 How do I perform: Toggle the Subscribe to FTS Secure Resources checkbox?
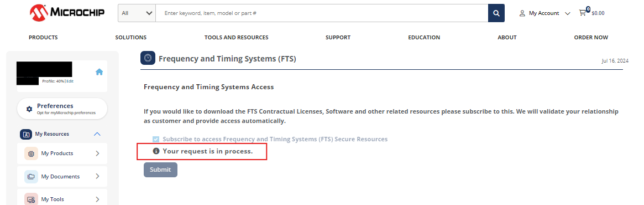click(156, 139)
